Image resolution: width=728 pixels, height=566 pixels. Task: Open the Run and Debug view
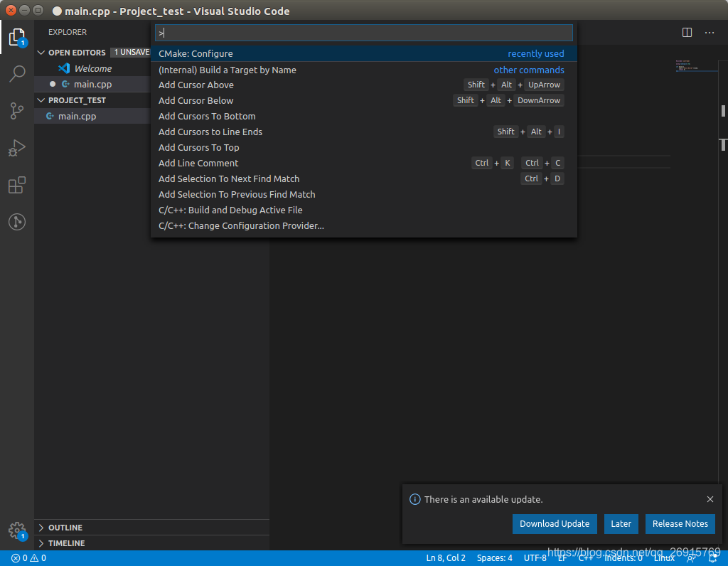(x=17, y=148)
